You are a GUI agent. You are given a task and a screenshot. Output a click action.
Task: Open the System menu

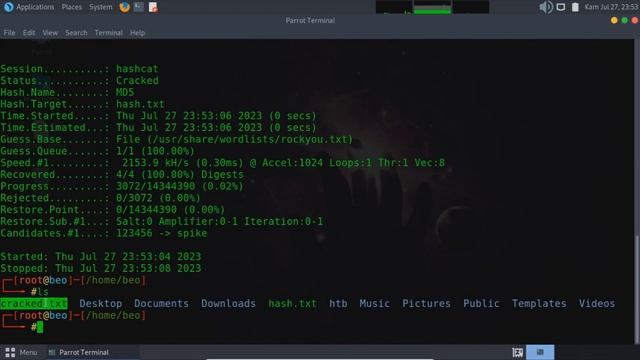[101, 7]
